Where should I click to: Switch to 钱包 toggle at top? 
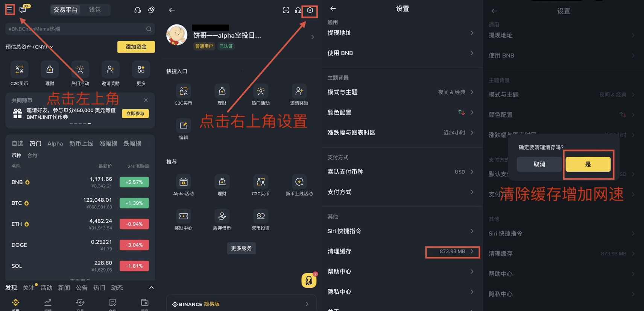[x=95, y=10]
